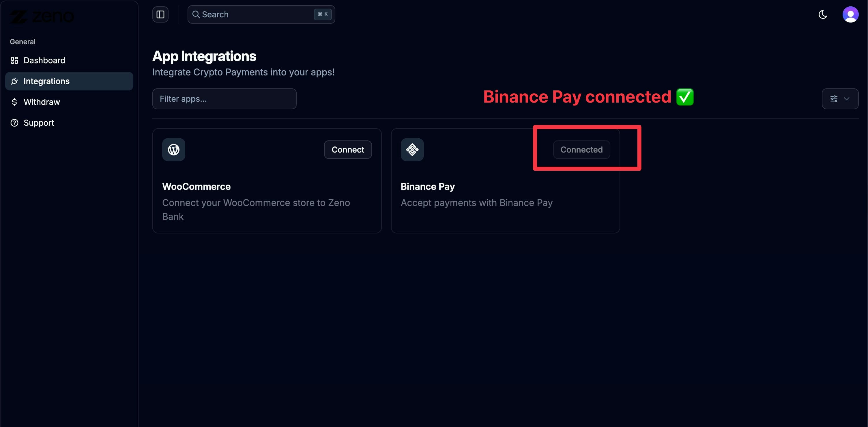Image resolution: width=868 pixels, height=427 pixels.
Task: Click the Integrations plug icon
Action: pos(14,81)
